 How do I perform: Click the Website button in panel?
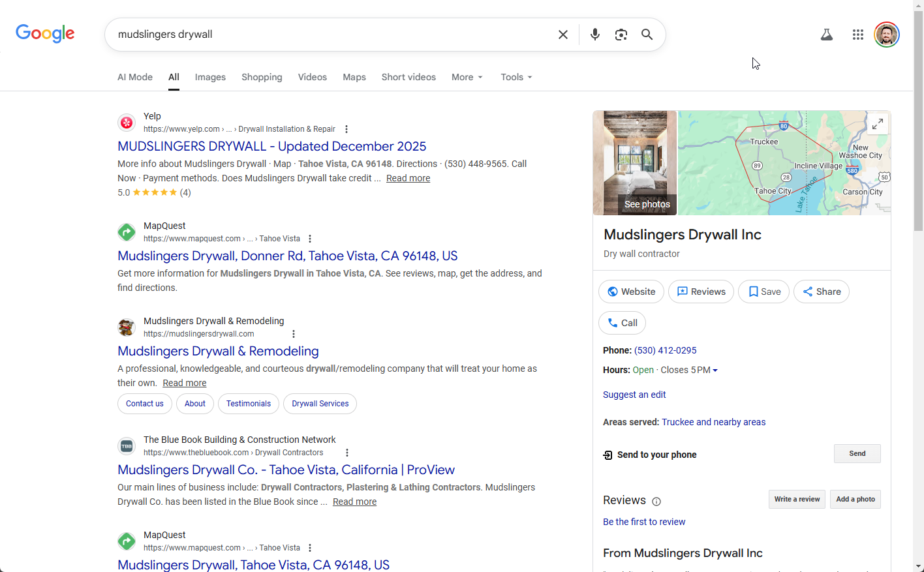click(x=631, y=292)
